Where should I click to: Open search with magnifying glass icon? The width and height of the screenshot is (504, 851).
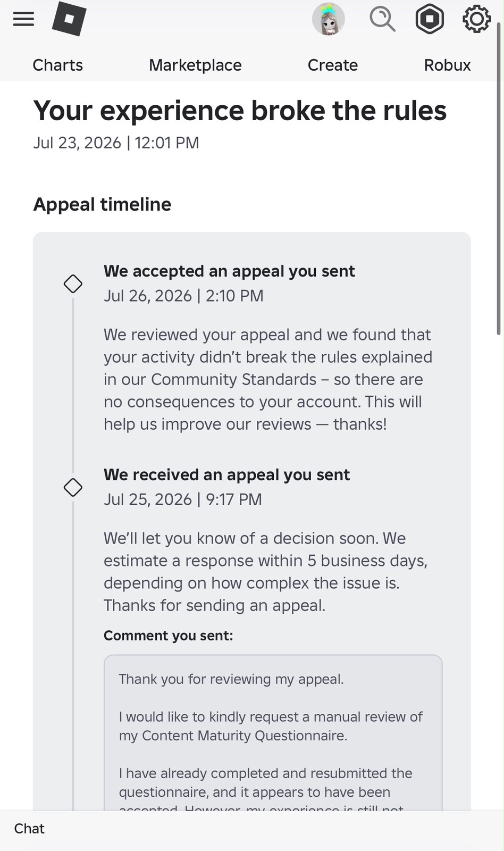(x=382, y=19)
